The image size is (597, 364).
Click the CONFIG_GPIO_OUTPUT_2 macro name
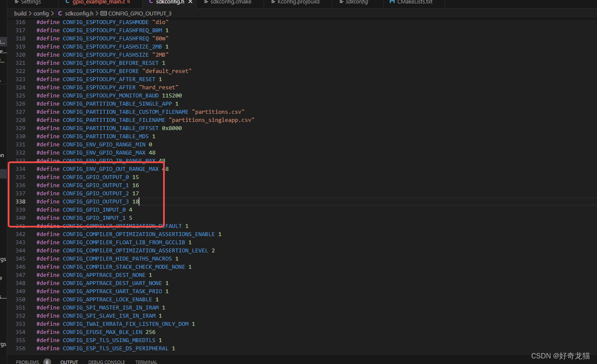click(96, 193)
